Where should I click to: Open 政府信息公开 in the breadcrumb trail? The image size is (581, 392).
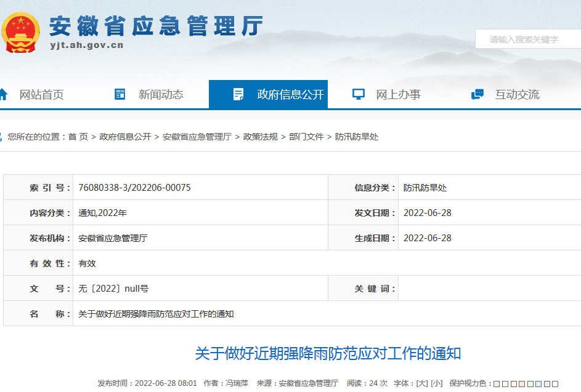(125, 137)
